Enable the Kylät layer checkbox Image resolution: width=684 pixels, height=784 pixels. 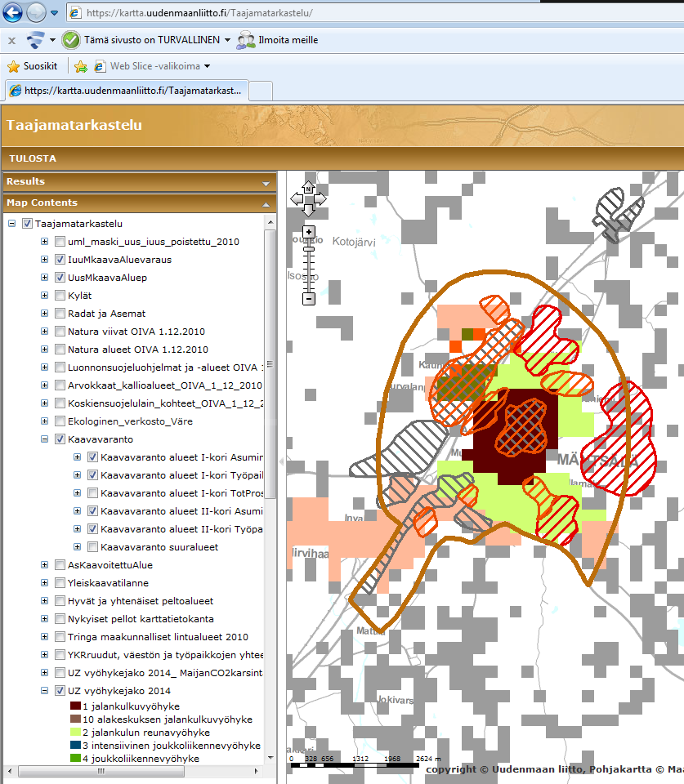(x=60, y=296)
